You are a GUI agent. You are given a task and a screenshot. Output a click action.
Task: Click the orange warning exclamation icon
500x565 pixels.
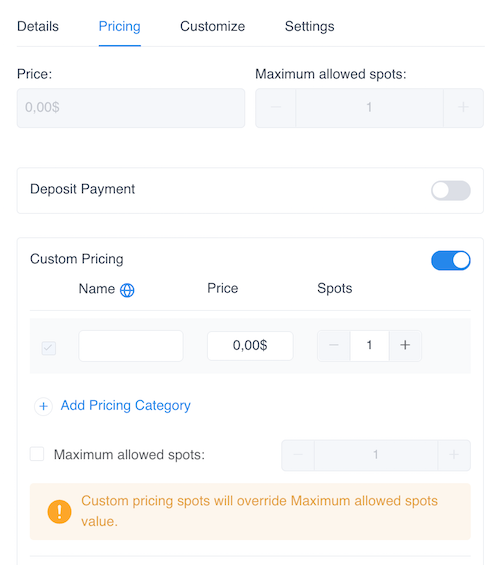coord(59,511)
